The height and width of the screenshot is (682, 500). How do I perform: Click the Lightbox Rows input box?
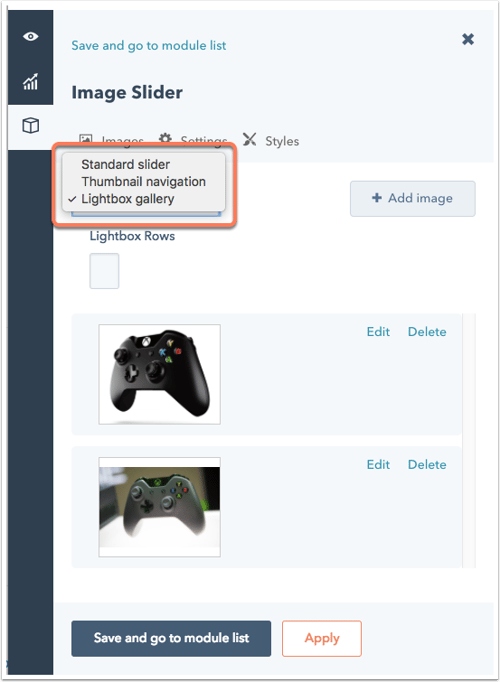point(104,271)
